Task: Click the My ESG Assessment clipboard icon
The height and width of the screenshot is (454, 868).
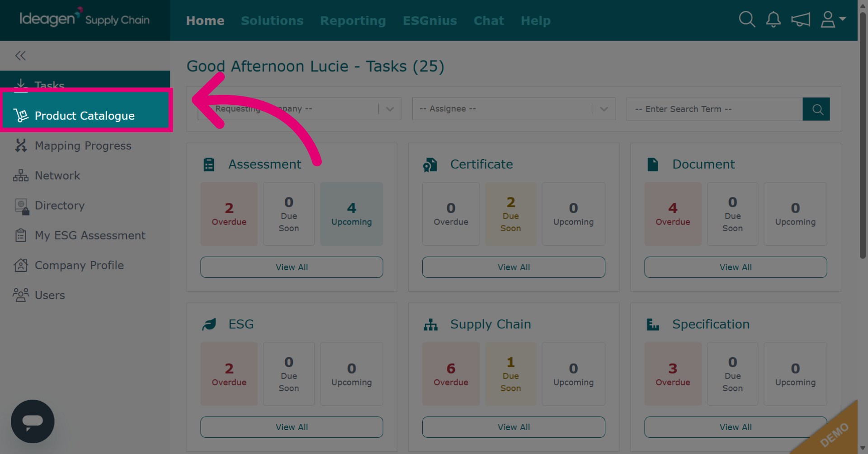Action: point(21,235)
